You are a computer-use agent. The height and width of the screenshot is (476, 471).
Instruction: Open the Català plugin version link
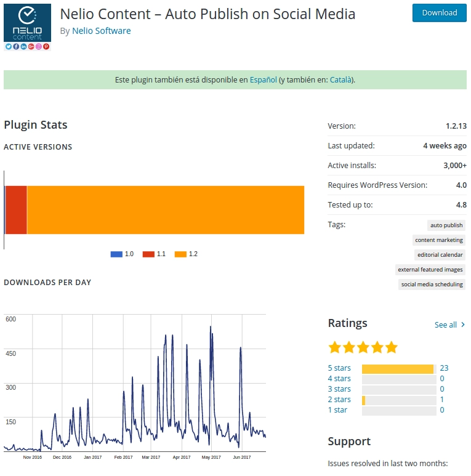tap(341, 79)
